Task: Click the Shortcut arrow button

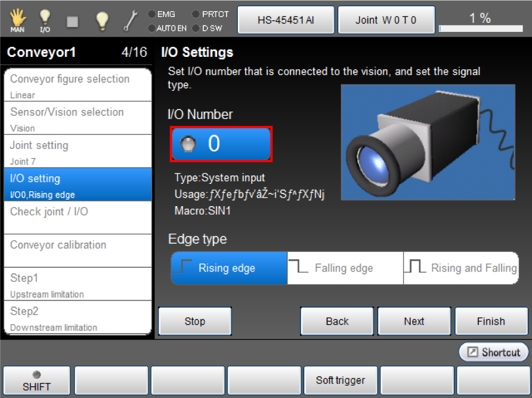Action: click(494, 352)
